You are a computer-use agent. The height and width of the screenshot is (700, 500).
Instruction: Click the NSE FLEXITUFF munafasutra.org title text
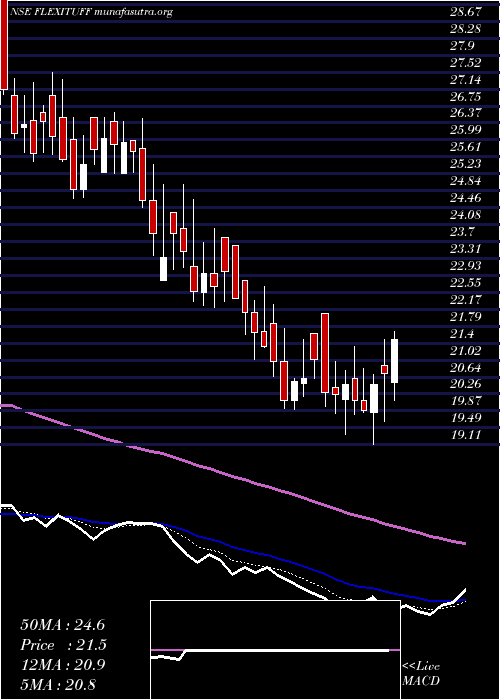tap(91, 12)
